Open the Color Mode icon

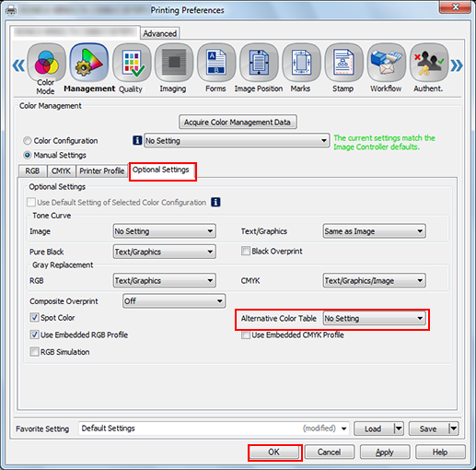(46, 63)
